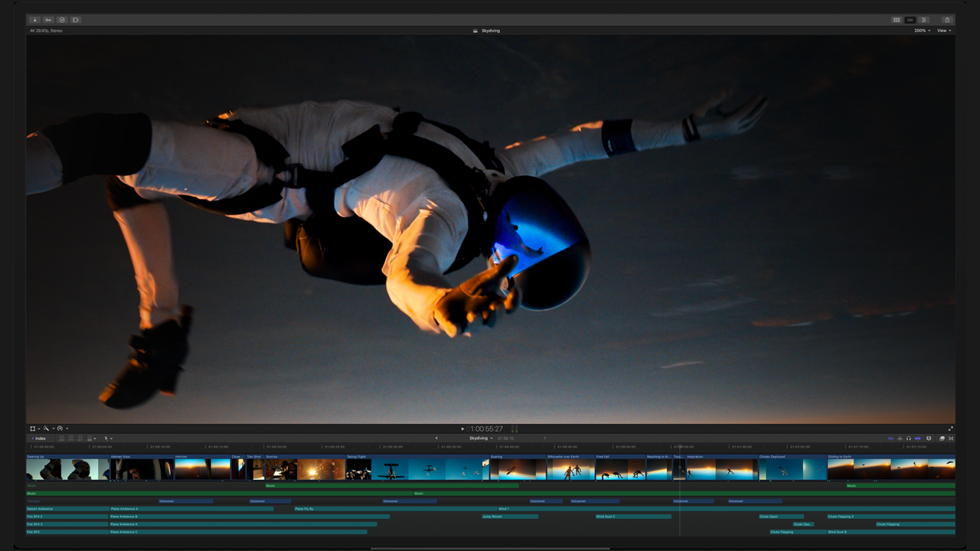Screen dimensions: 980x551
Task: Open the Background Tasks checkmark icon
Action: click(62, 20)
